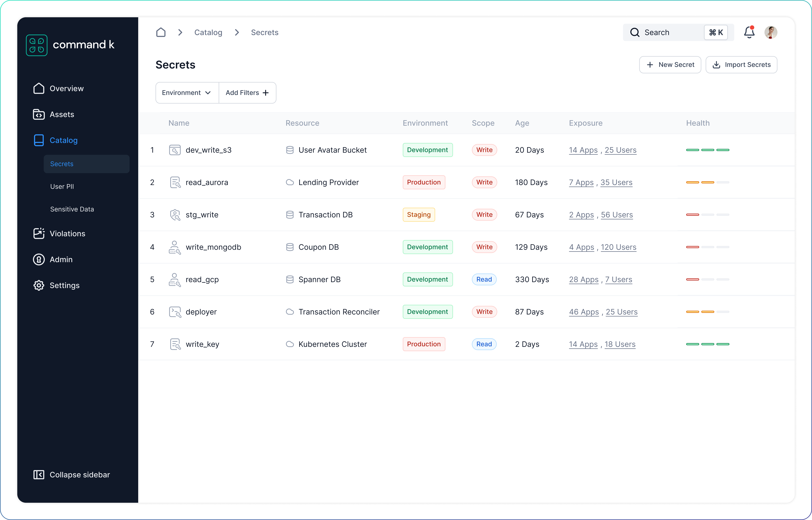Click the search magnifier icon
The height and width of the screenshot is (520, 812).
click(x=635, y=32)
